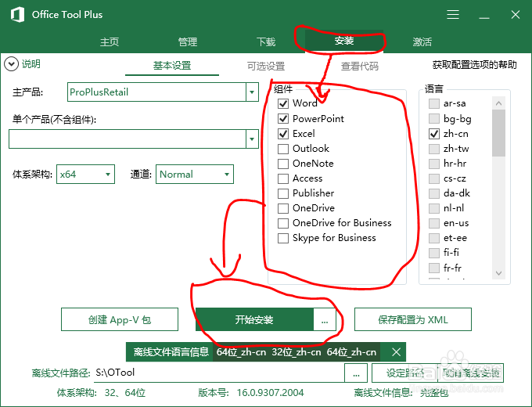The image size is (532, 407).
Task: Open the 激活 tab
Action: 422,41
